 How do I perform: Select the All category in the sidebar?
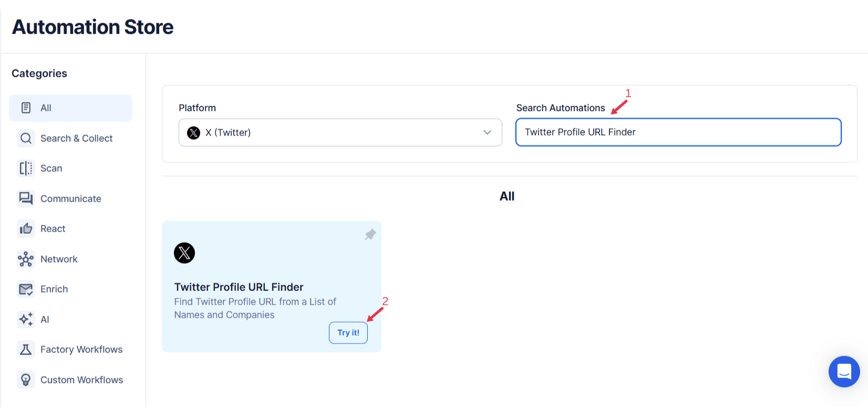click(46, 108)
